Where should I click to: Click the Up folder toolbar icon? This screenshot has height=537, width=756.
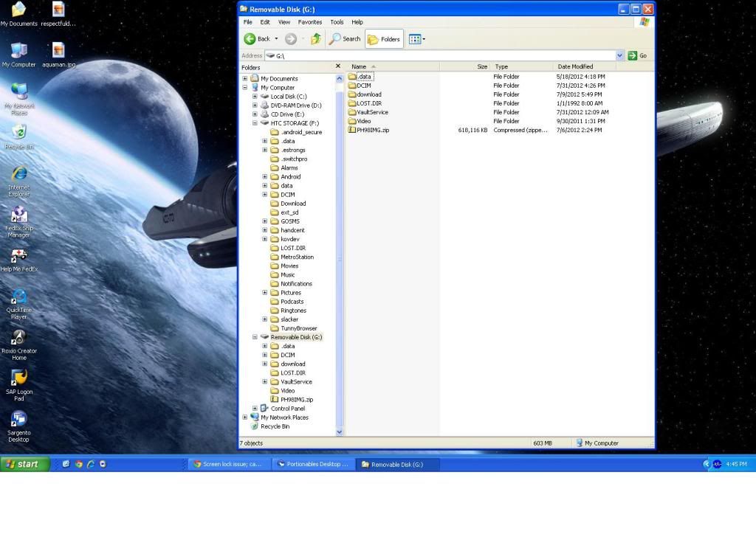point(316,39)
